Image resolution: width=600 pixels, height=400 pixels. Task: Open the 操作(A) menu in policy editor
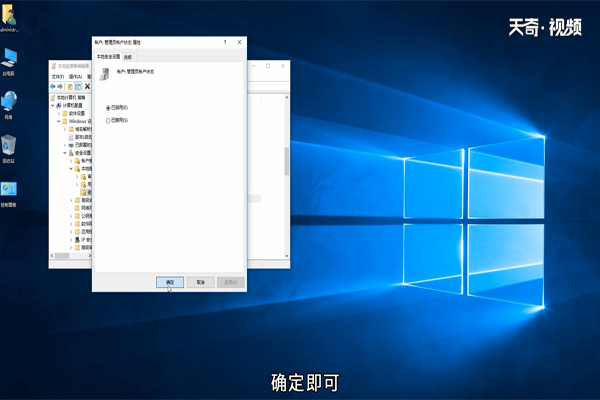(x=75, y=77)
